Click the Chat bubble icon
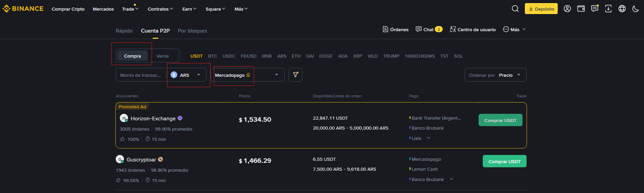 [x=419, y=29]
